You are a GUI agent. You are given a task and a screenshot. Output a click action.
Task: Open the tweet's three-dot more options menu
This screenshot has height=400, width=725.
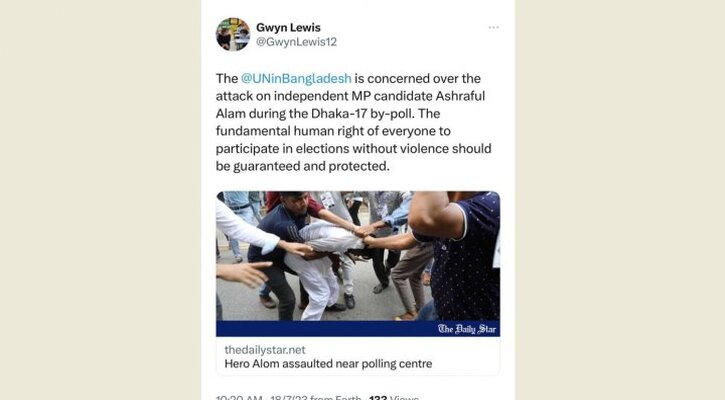pos(493,28)
